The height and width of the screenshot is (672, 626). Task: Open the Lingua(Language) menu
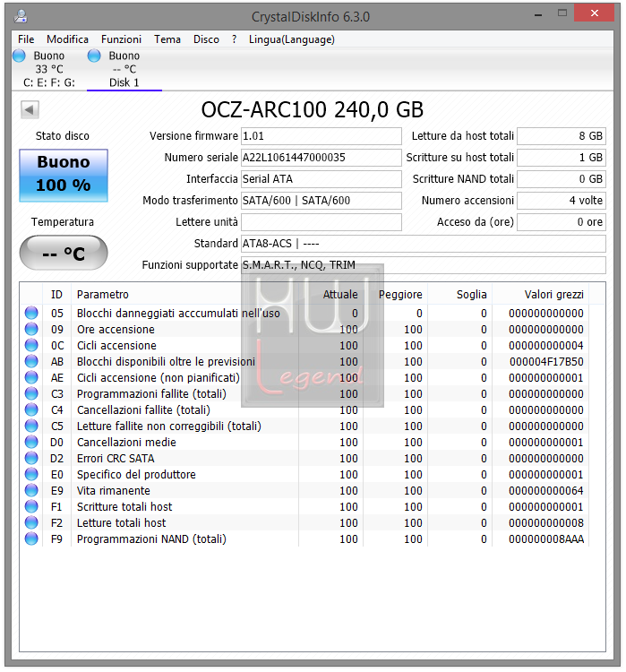pyautogui.click(x=292, y=39)
